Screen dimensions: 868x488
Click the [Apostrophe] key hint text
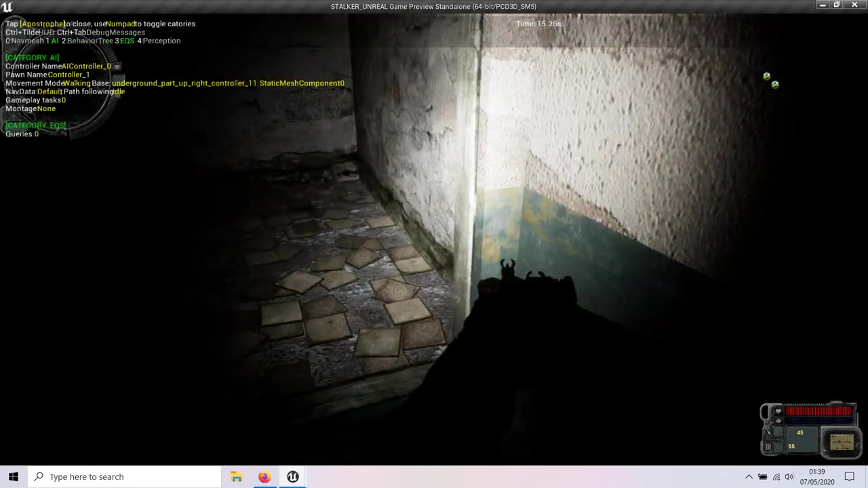click(42, 24)
